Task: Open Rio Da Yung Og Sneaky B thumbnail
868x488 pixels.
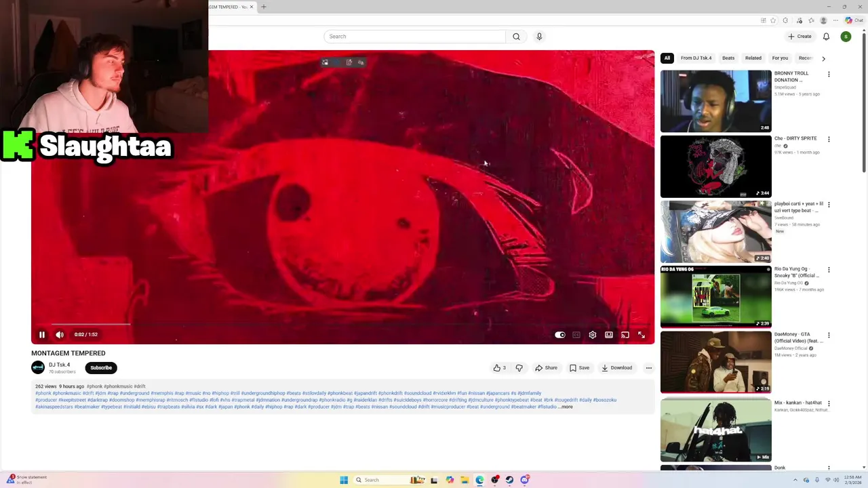Action: (x=716, y=297)
